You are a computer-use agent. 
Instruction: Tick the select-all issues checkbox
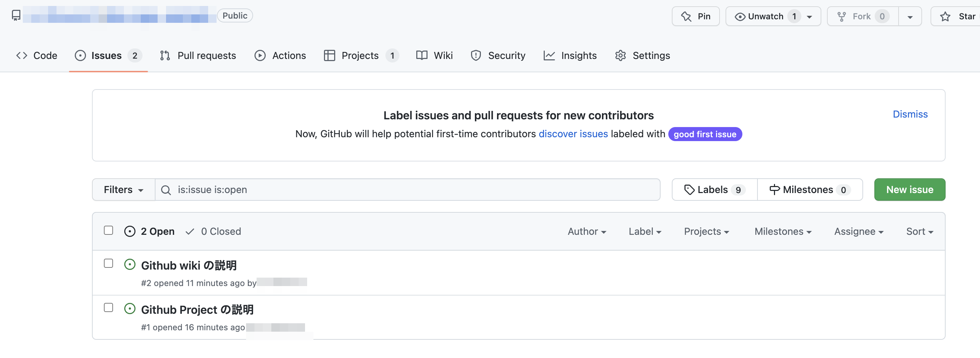point(108,231)
